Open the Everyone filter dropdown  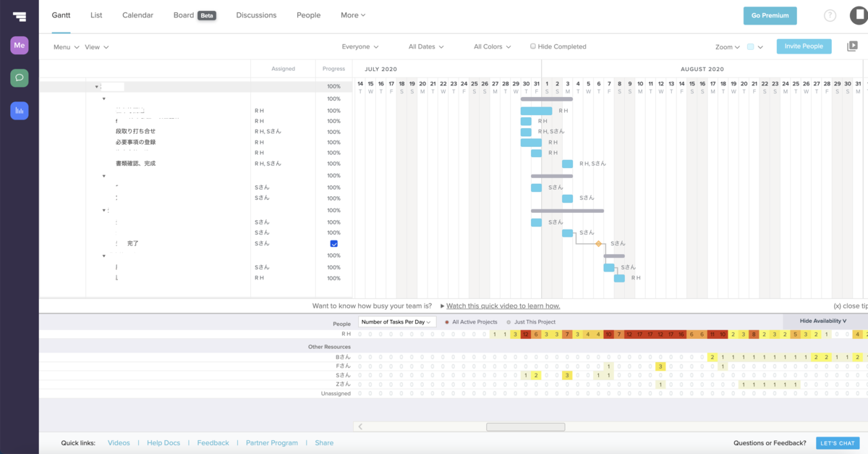[360, 46]
